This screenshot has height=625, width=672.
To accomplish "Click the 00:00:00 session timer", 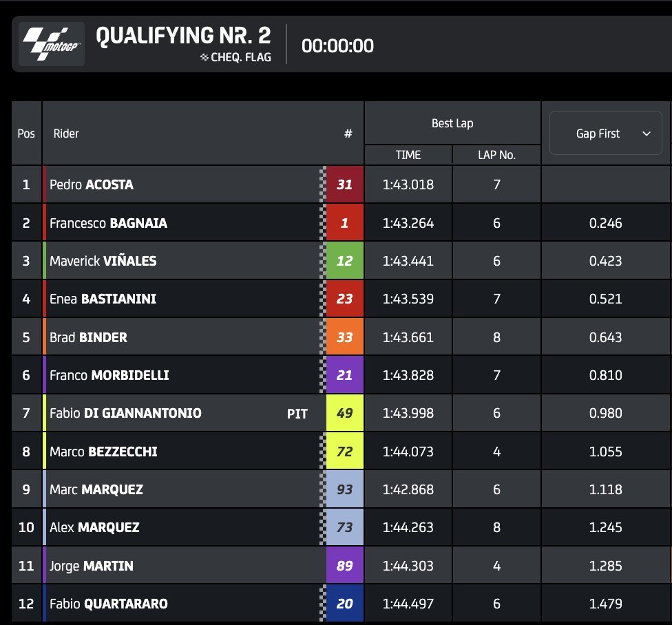I will pyautogui.click(x=337, y=46).
